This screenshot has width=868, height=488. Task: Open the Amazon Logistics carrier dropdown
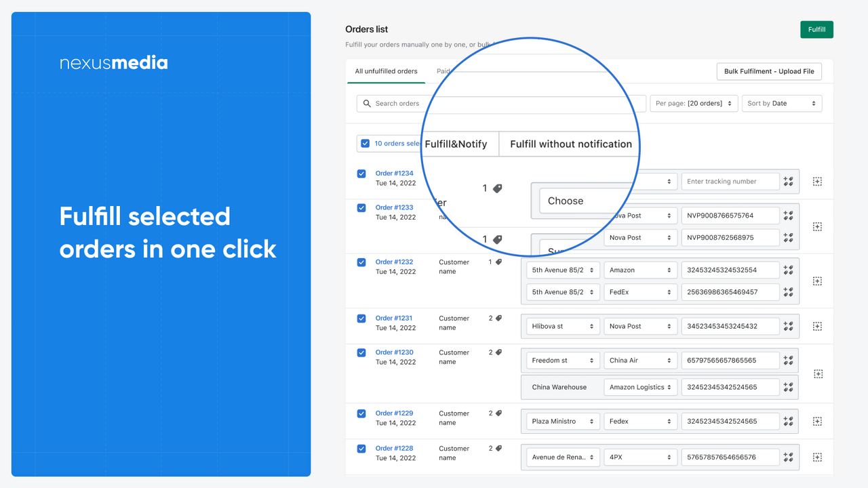[x=641, y=387]
